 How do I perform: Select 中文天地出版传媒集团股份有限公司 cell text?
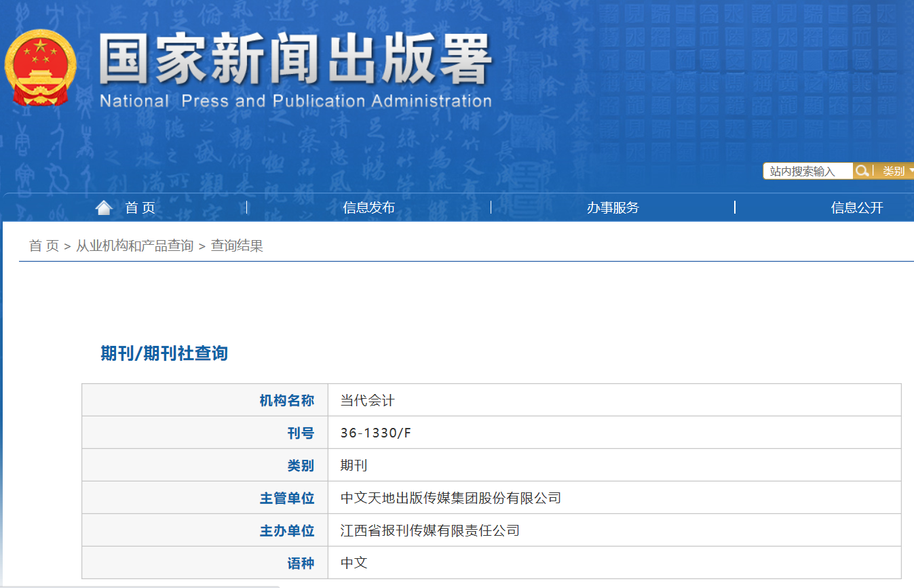(x=451, y=498)
